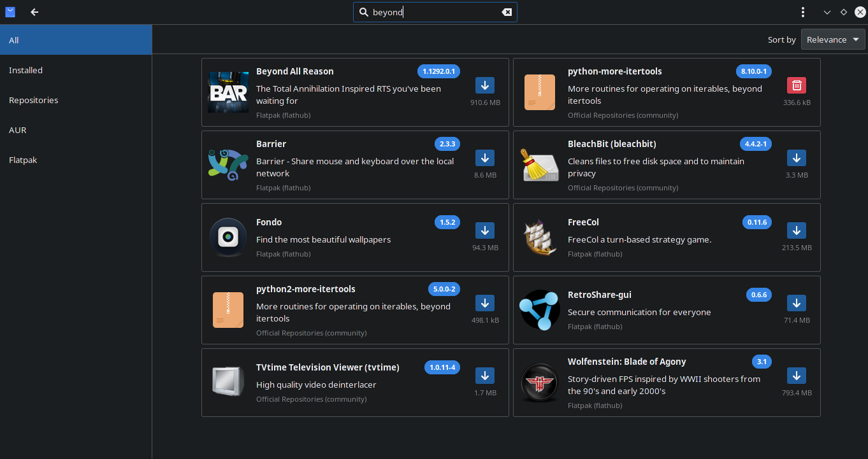Viewport: 868px width, 459px height.
Task: Select the All category
Action: pos(76,40)
